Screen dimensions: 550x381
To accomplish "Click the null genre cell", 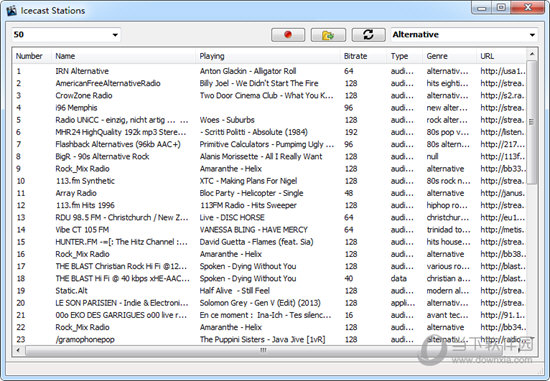I will pyautogui.click(x=432, y=157).
